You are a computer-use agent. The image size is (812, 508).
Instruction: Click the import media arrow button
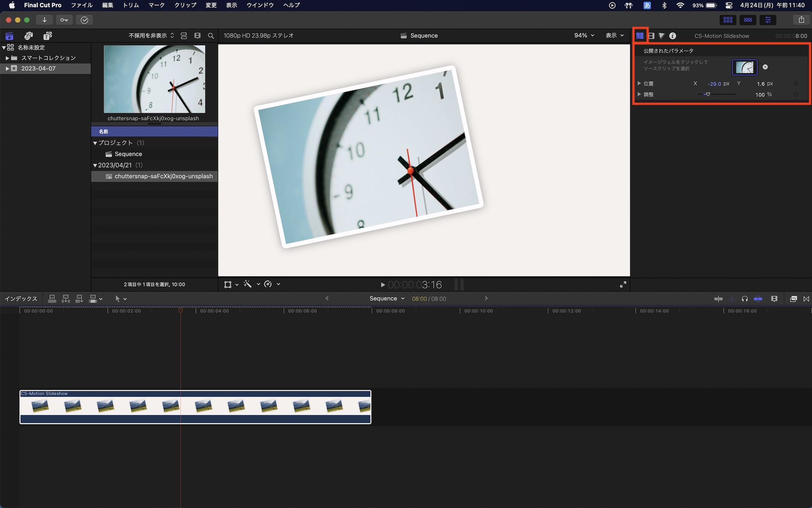[x=44, y=20]
